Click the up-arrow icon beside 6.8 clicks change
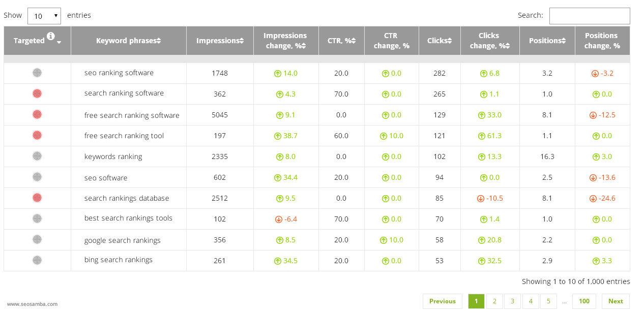This screenshot has height=314, width=644. 483,73
